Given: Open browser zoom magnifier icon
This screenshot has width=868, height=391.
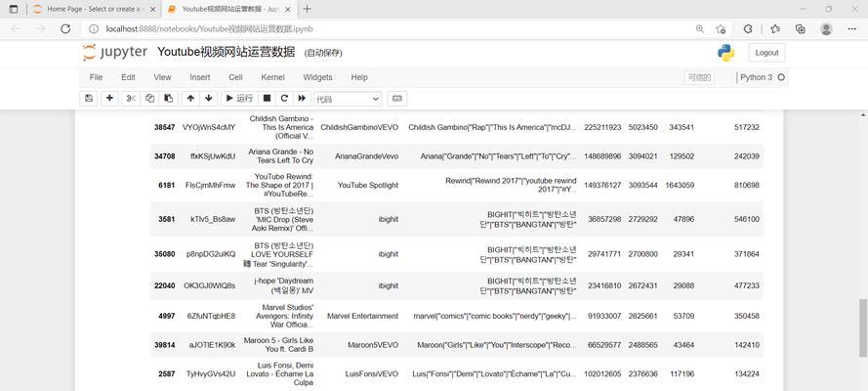Looking at the screenshot, I should tap(700, 28).
